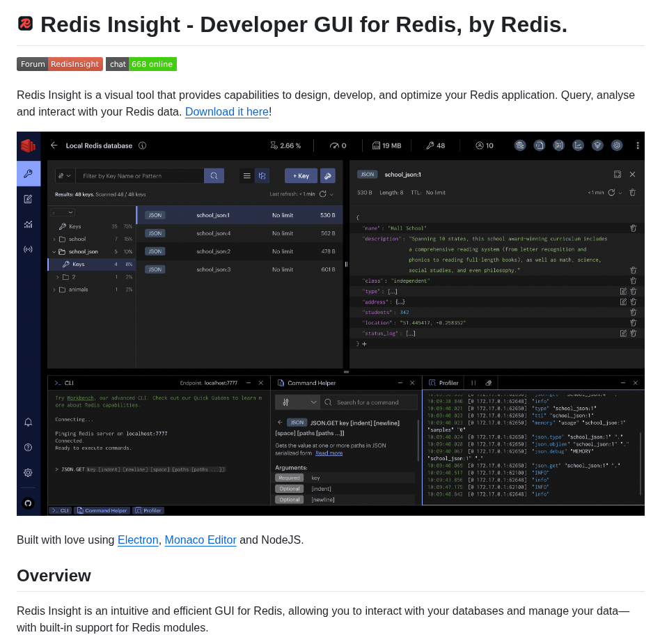660x644 pixels.
Task: Open the settings gear in sidebar
Action: pos(29,473)
